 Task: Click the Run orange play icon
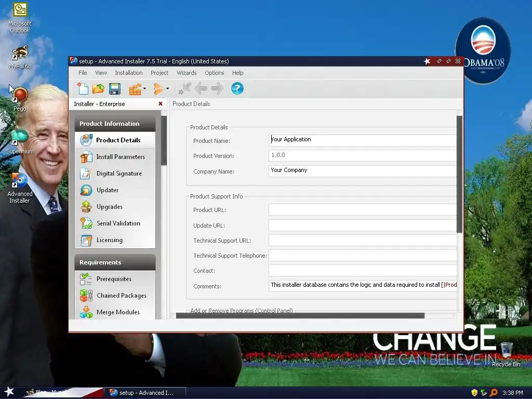coord(158,89)
